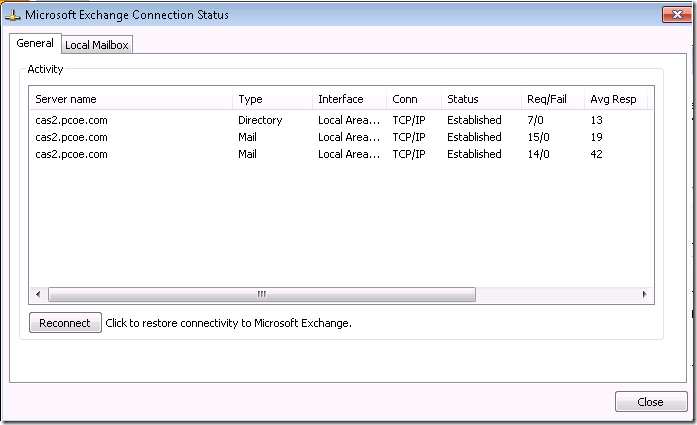Click the Reconnect button
Image resolution: width=697 pixels, height=425 pixels.
(65, 323)
